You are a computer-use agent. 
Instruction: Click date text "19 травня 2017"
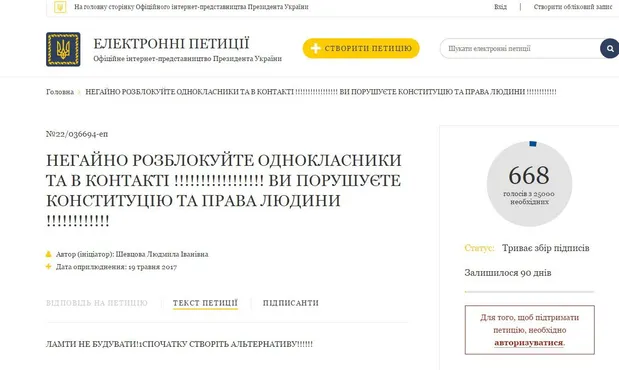click(x=152, y=267)
